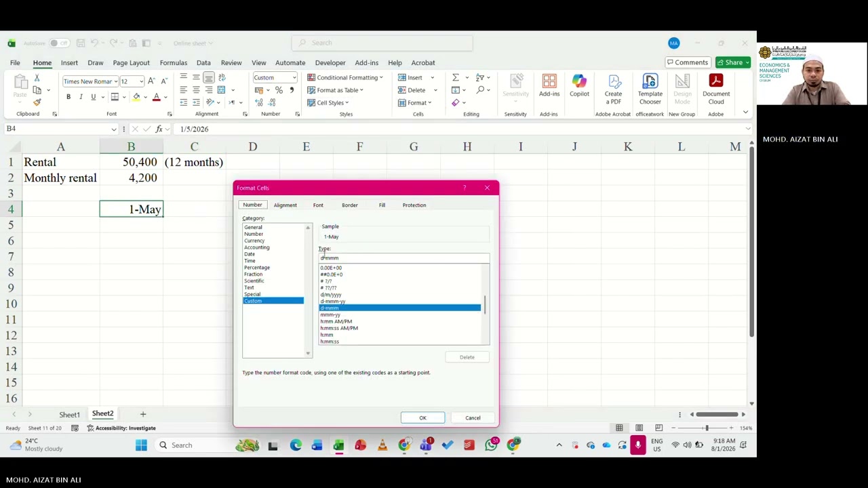Expand the Name Box dropdown arrow

click(x=114, y=129)
